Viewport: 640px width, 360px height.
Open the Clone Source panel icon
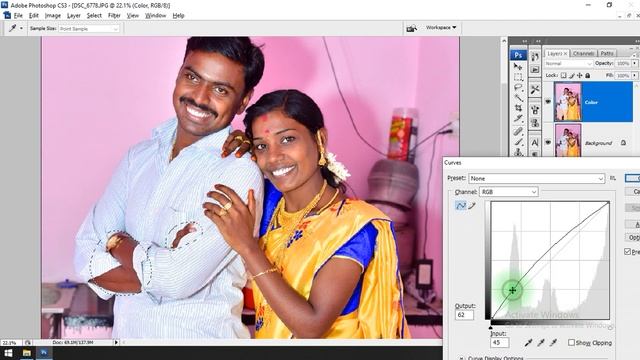(535, 123)
